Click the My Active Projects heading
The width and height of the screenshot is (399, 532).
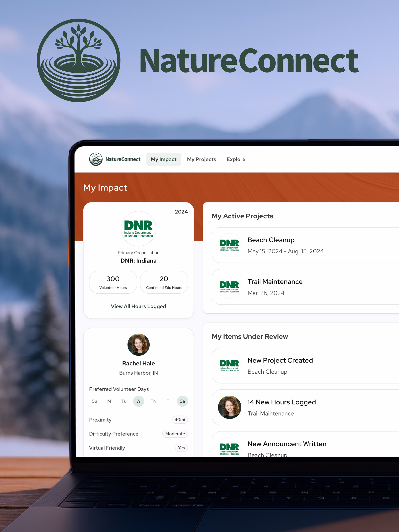tap(242, 216)
